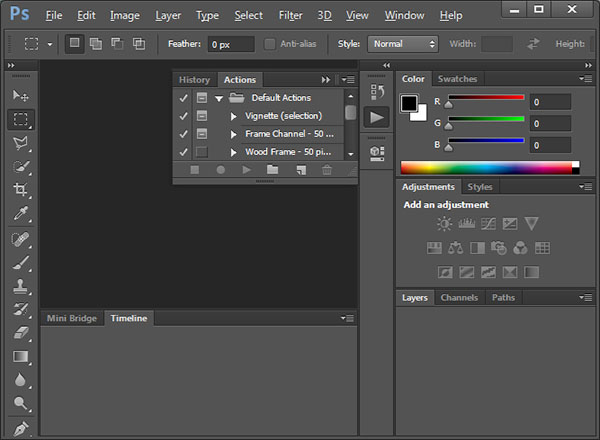Select the Brush tool
This screenshot has height=440, width=600.
[20, 262]
